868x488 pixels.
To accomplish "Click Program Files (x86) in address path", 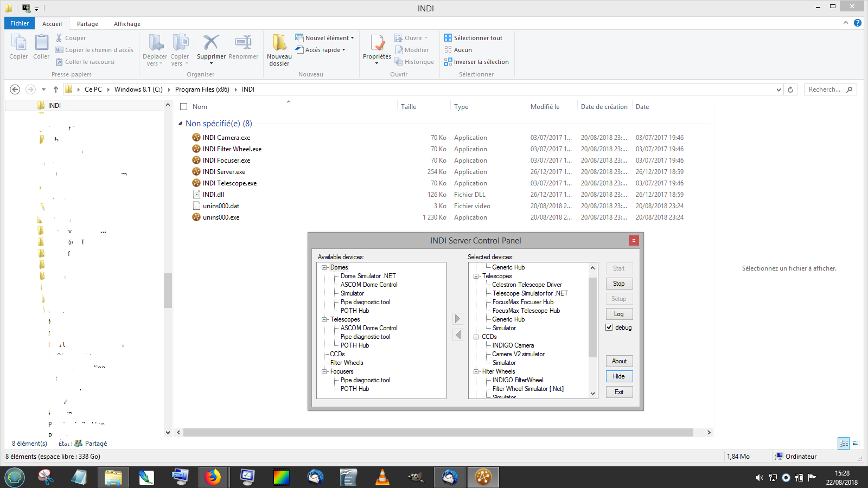I will 202,89.
